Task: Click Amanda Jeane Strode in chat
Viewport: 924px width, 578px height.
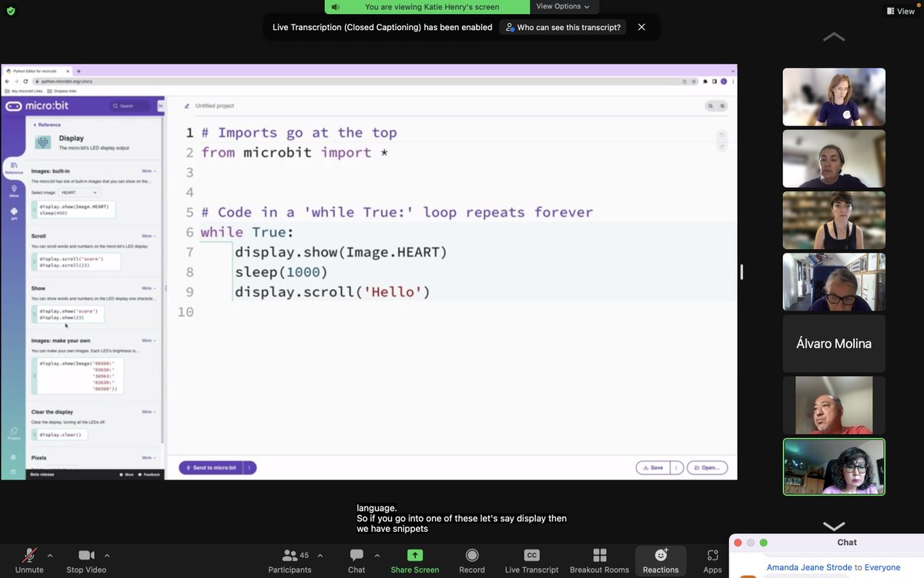Action: 809,567
